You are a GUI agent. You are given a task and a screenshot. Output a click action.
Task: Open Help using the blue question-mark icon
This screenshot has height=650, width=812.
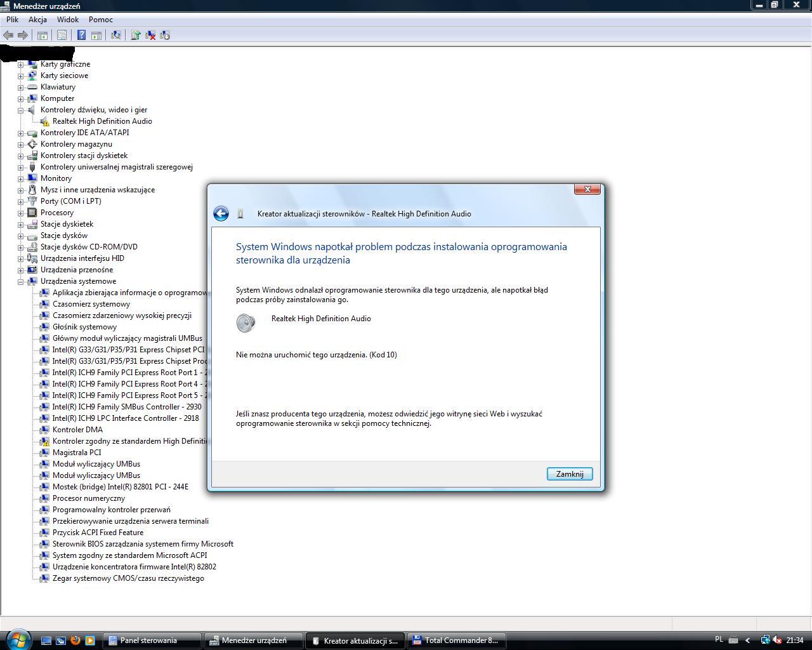[81, 36]
